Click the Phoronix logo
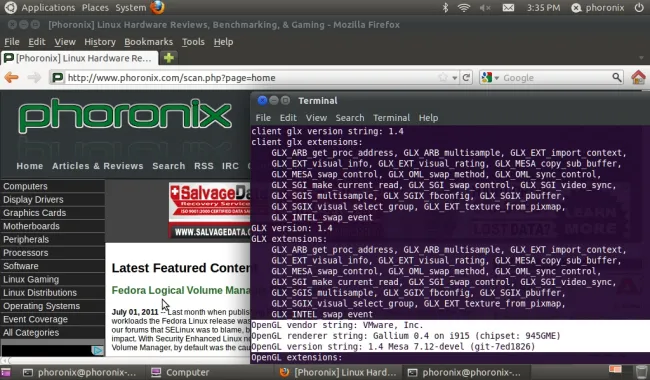The image size is (650, 380). point(125,116)
